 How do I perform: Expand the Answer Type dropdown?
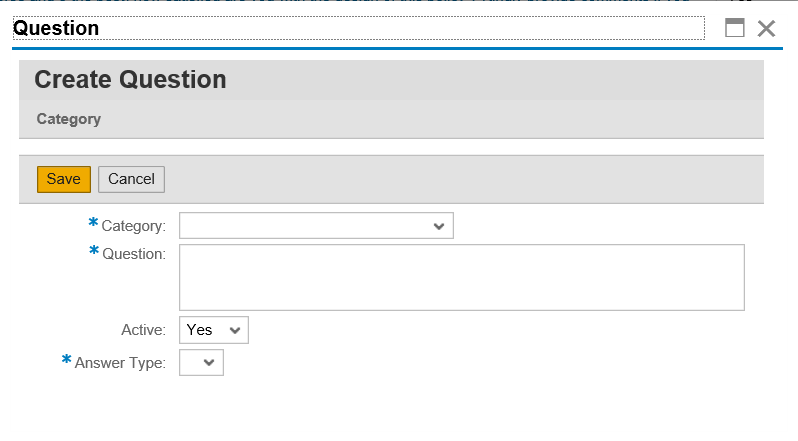click(x=201, y=363)
